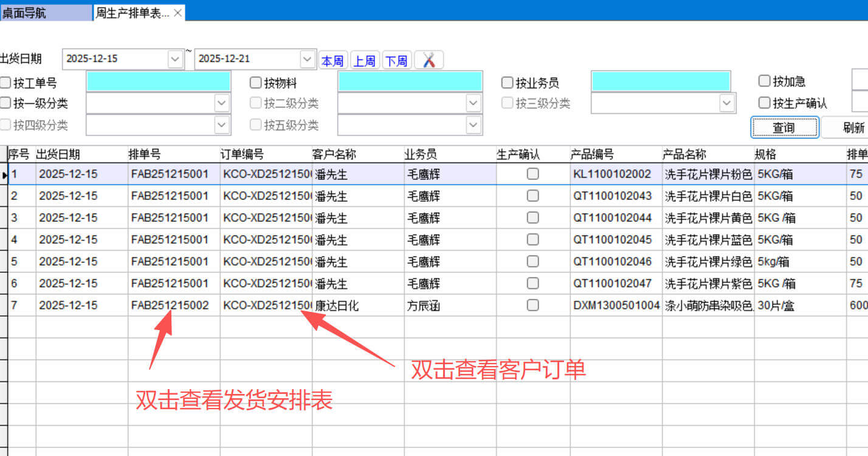Image resolution: width=868 pixels, height=456 pixels.
Task: Click the 查询 button
Action: 784,127
